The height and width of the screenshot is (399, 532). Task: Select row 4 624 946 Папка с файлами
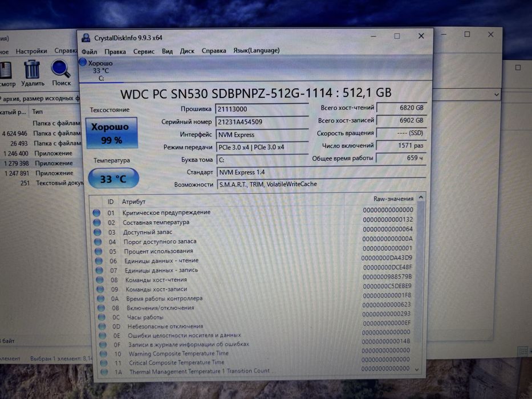tap(40, 133)
